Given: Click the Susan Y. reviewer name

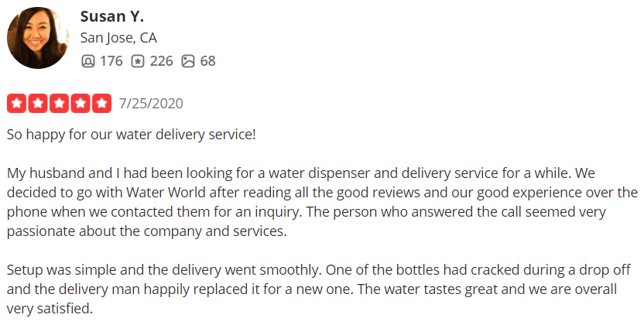Looking at the screenshot, I should [x=113, y=16].
